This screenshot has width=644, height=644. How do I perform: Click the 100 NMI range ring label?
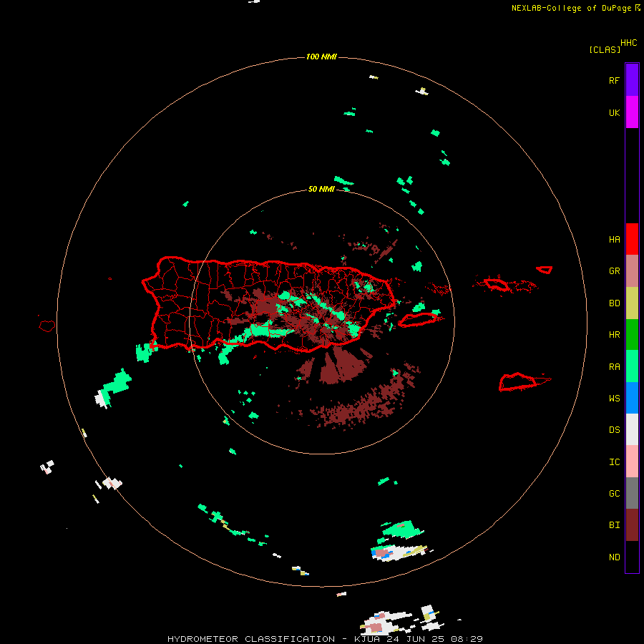coord(321,57)
